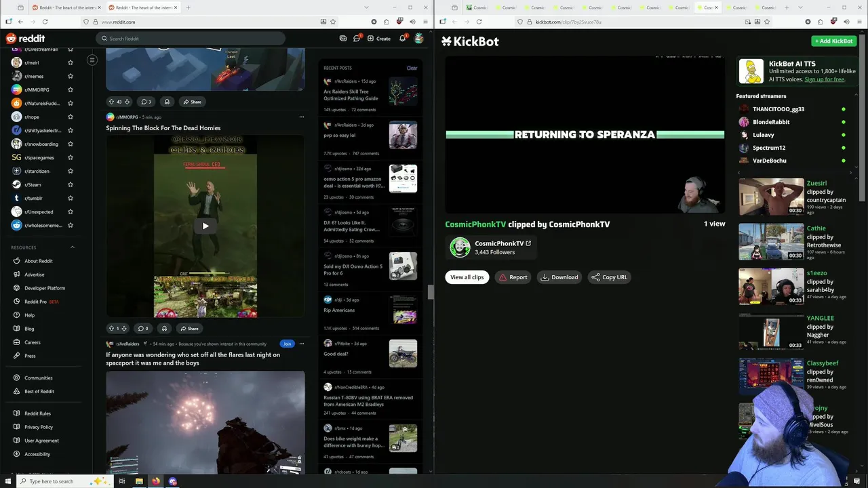The image size is (868, 488).
Task: Open overflow menu on ArcRaiders flares post
Action: click(302, 344)
